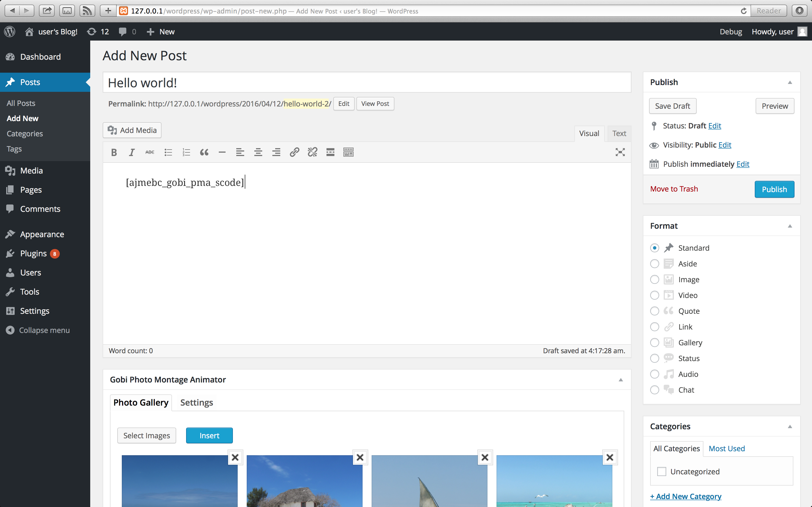
Task: Click the WordPress logo in admin bar
Action: [x=10, y=32]
